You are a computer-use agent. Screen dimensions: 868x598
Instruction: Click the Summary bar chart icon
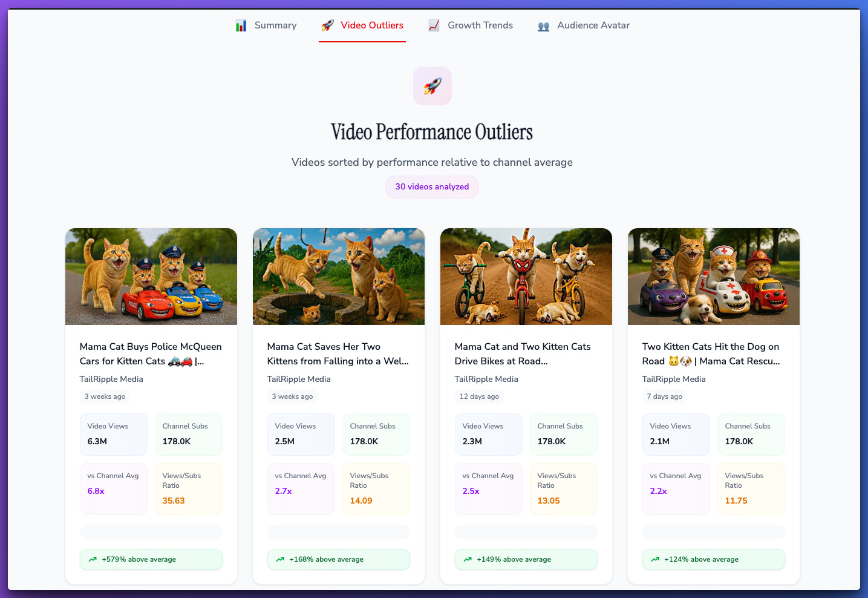[241, 25]
